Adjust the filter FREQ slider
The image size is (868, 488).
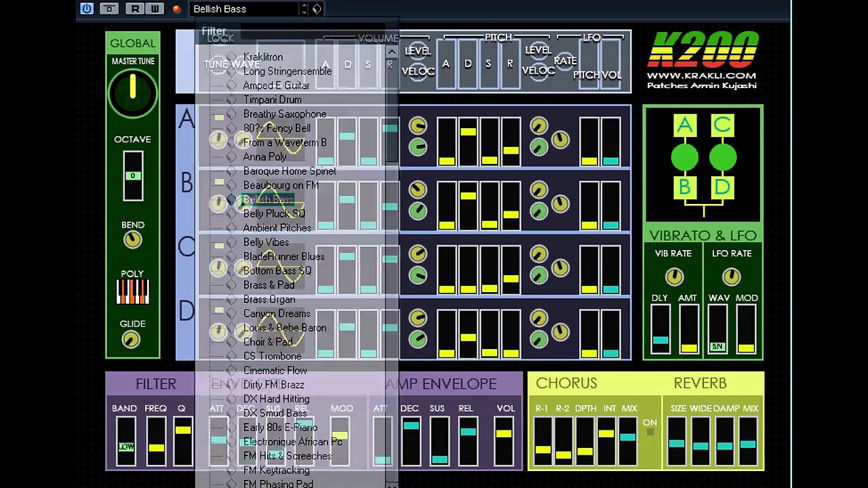tap(156, 441)
